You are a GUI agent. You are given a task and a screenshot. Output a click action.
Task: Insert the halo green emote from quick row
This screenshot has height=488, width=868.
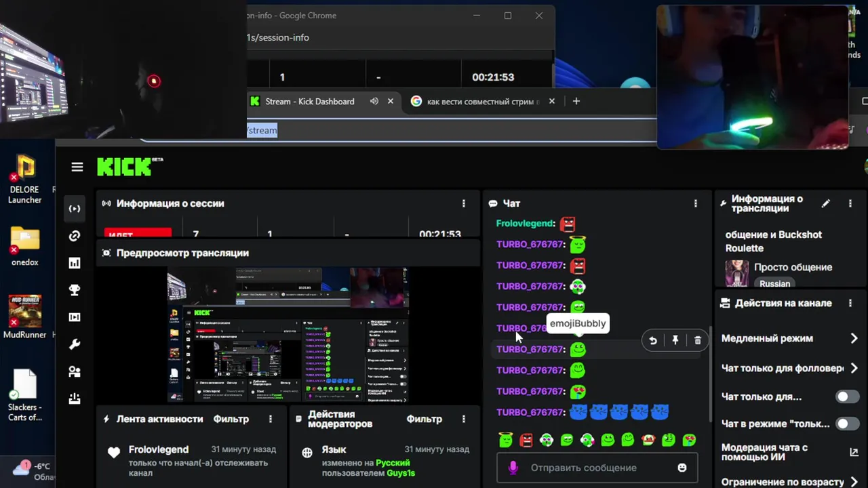505,440
